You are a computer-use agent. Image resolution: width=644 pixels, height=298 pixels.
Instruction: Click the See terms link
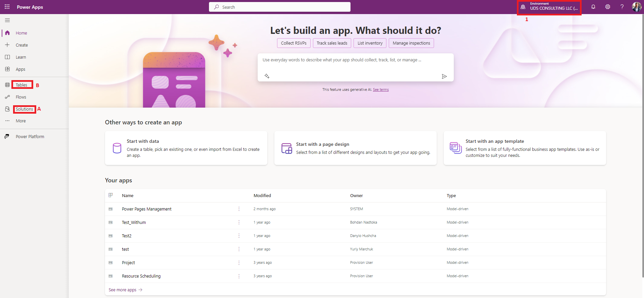381,90
